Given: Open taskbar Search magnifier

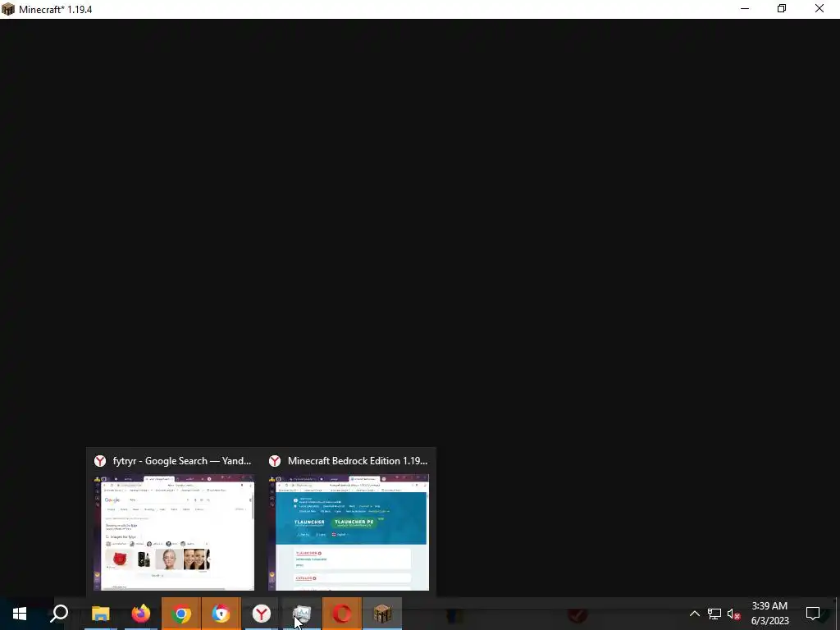Looking at the screenshot, I should (x=59, y=614).
